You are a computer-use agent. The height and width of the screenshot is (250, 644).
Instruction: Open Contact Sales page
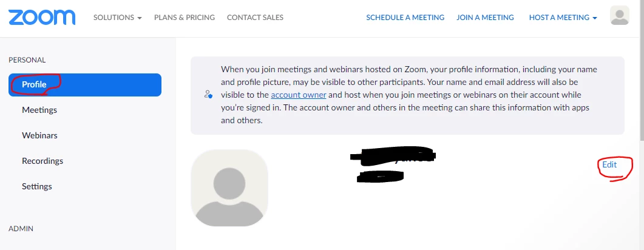click(255, 18)
